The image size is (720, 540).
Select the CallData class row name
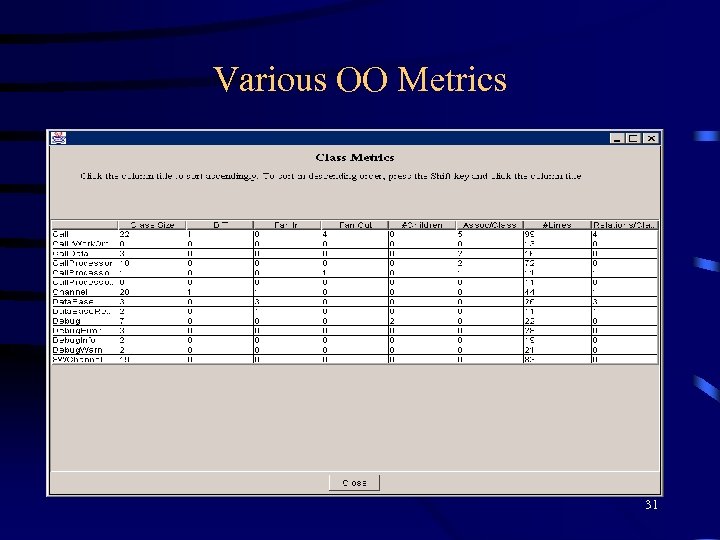click(70, 253)
